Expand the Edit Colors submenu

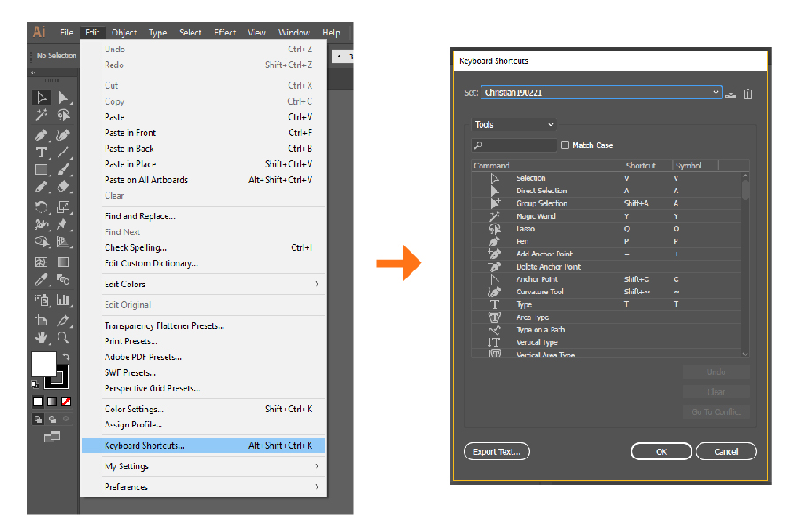204,284
